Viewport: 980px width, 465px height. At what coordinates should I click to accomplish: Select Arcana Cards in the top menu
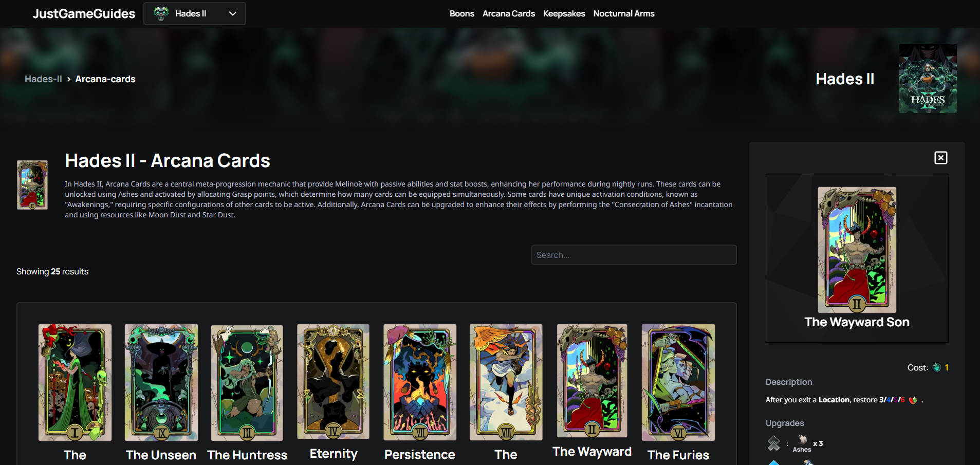click(508, 14)
